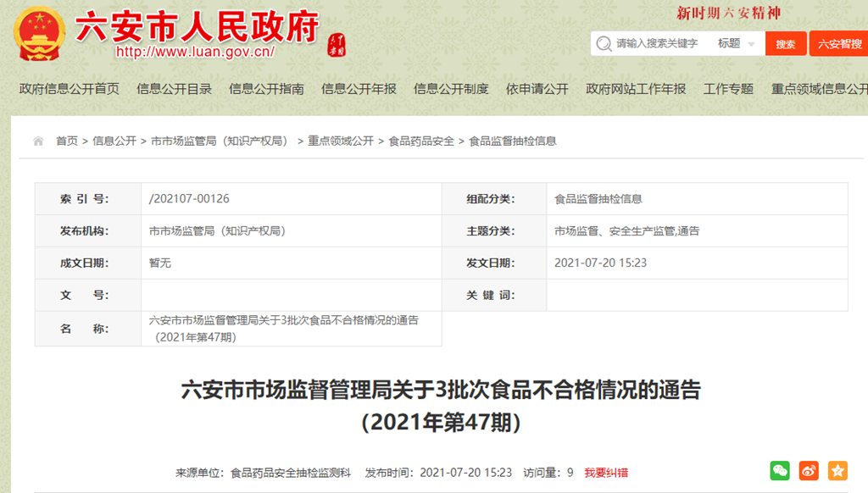Click the 新时期六安精神 banner text
Viewport: 868px width, 493px height.
click(x=728, y=13)
